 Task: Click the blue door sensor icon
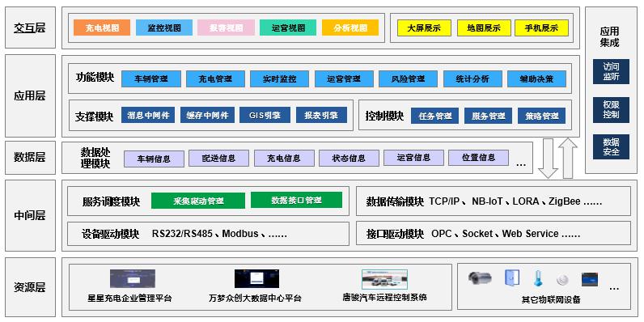click(x=512, y=278)
